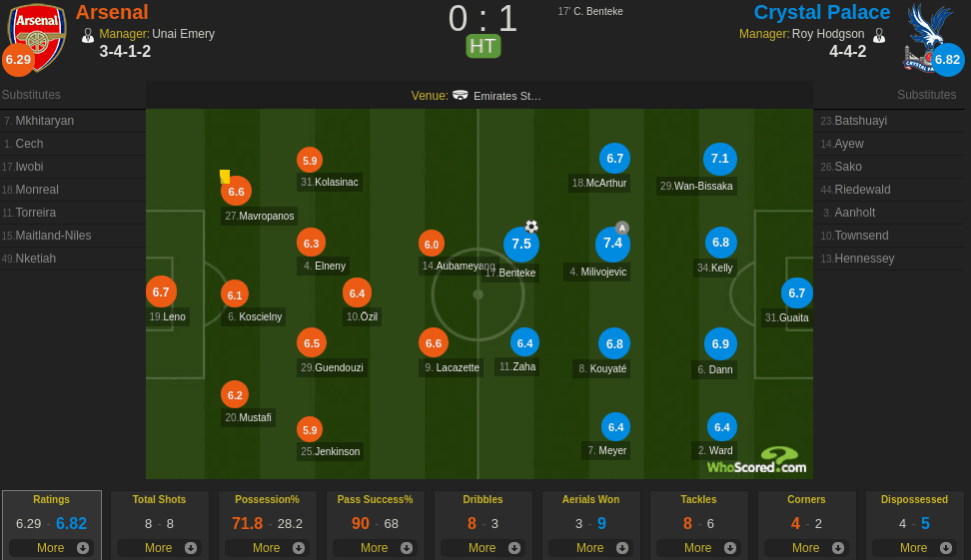This screenshot has width=971, height=560.
Task: Expand More under Total Shots
Action: click(159, 548)
